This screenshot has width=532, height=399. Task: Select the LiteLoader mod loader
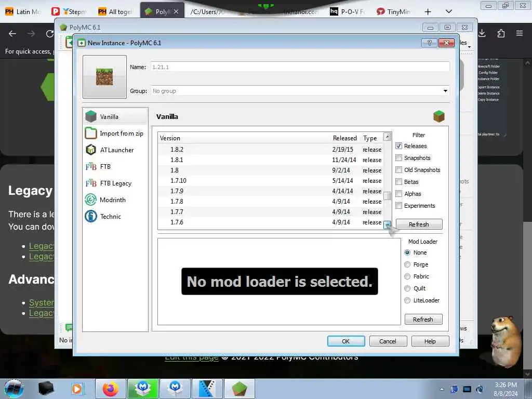pos(407,300)
